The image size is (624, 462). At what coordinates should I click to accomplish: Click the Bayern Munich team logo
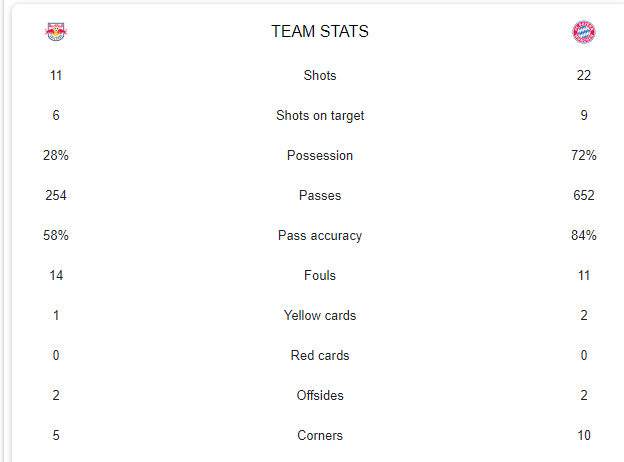[584, 32]
